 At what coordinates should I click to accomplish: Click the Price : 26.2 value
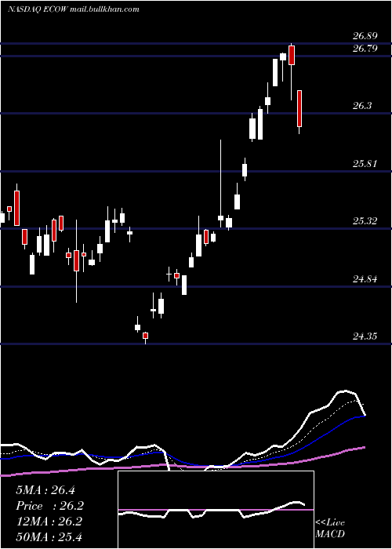49,506
